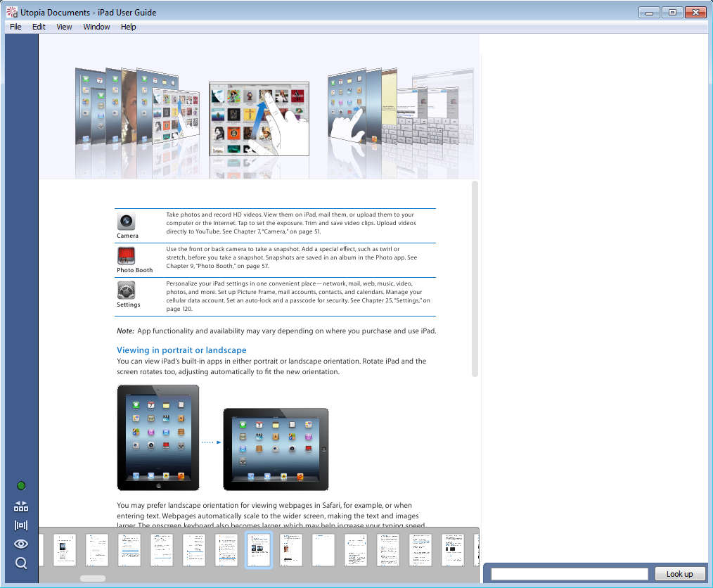The width and height of the screenshot is (713, 588).
Task: Click the center cover-flow image with pointing hand
Action: click(x=259, y=119)
